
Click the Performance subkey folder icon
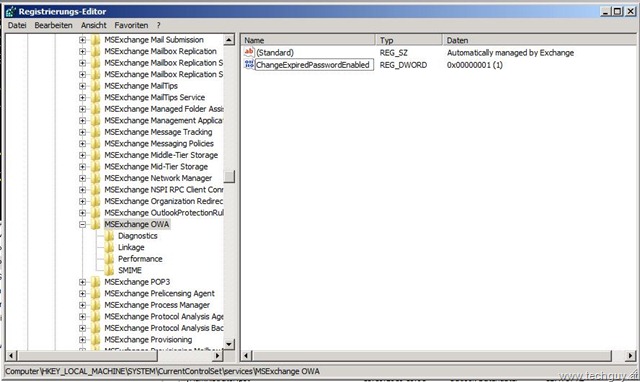109,259
